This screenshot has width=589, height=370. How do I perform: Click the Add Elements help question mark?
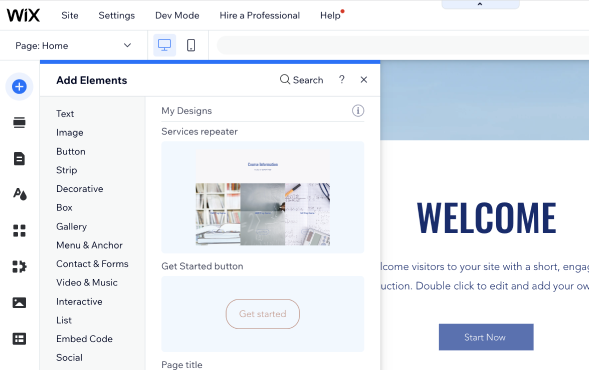click(341, 80)
